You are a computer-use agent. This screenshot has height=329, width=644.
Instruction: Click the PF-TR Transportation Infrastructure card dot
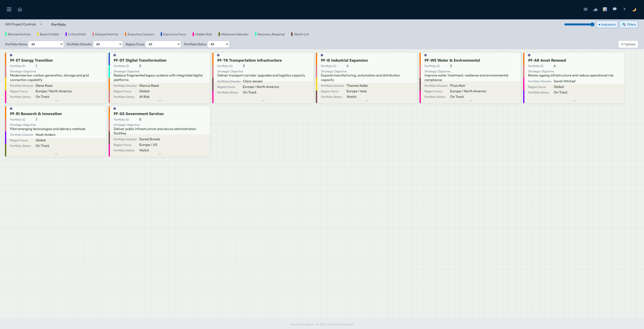point(218,55)
